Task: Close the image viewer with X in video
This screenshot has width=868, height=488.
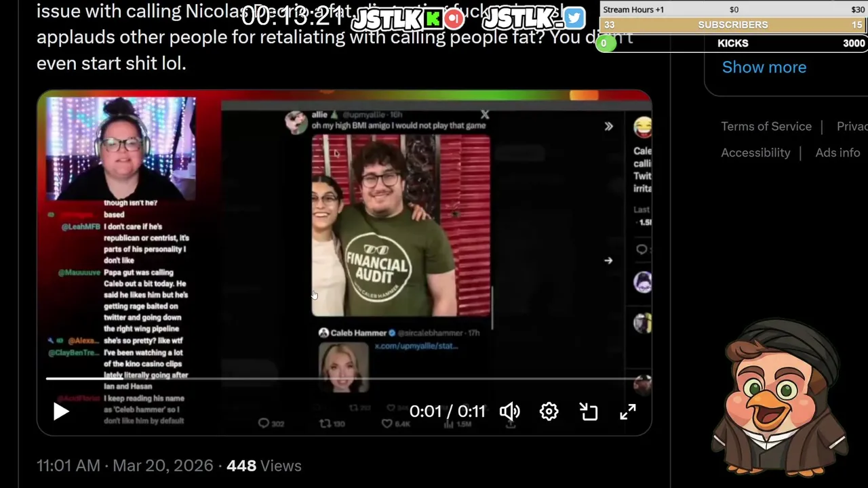Action: click(484, 115)
